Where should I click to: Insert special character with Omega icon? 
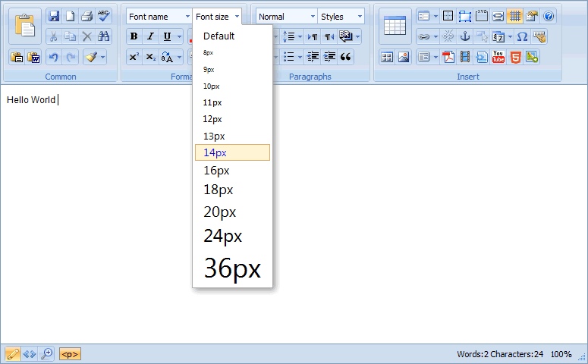522,36
